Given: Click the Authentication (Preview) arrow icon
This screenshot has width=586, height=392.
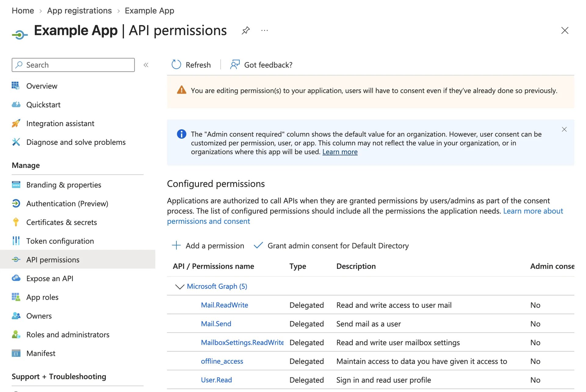Looking at the screenshot, I should pyautogui.click(x=16, y=203).
